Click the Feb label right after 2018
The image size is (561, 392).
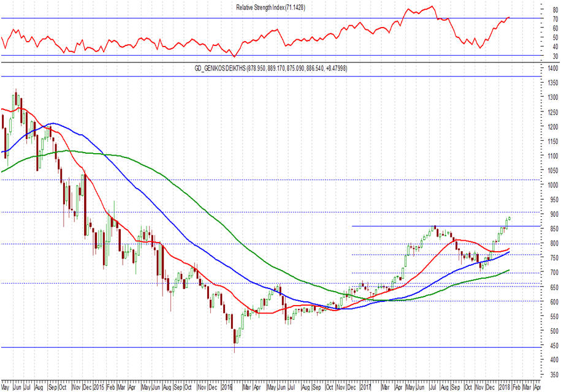[516, 387]
